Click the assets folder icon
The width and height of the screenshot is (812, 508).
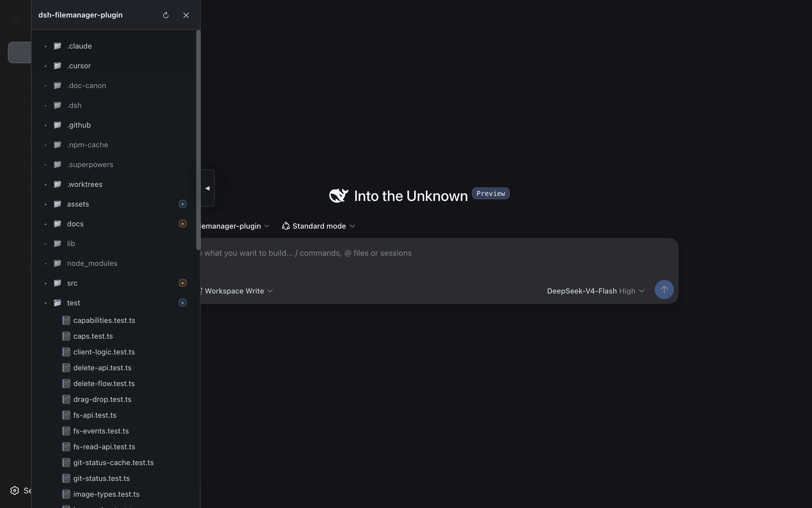(58, 204)
